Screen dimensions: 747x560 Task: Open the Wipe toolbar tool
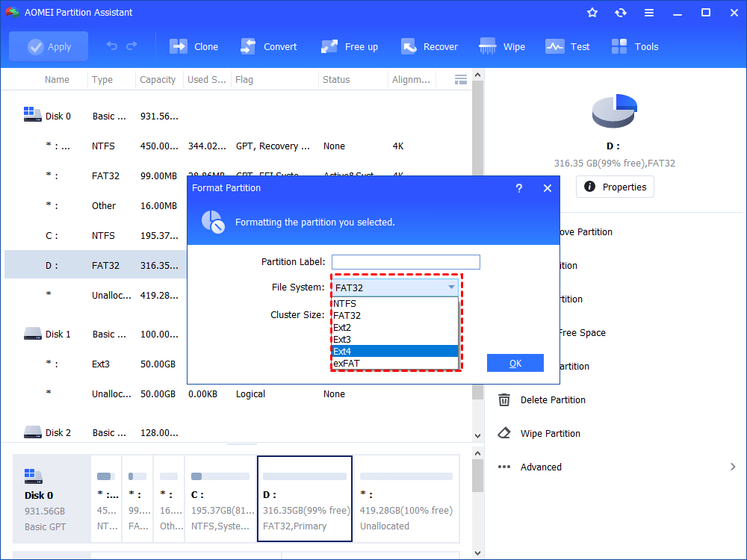click(487, 46)
